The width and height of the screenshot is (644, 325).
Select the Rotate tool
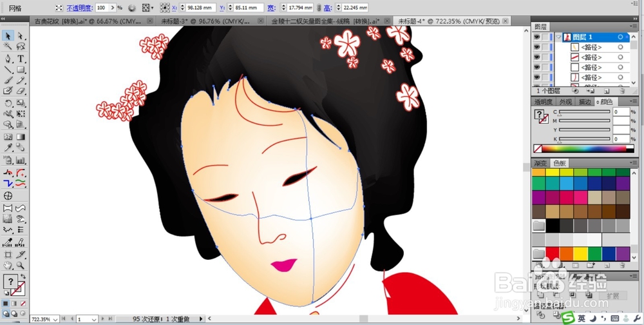tap(8, 103)
